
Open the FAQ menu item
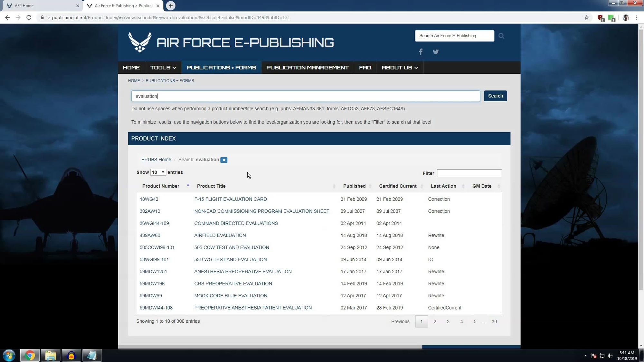coord(365,68)
